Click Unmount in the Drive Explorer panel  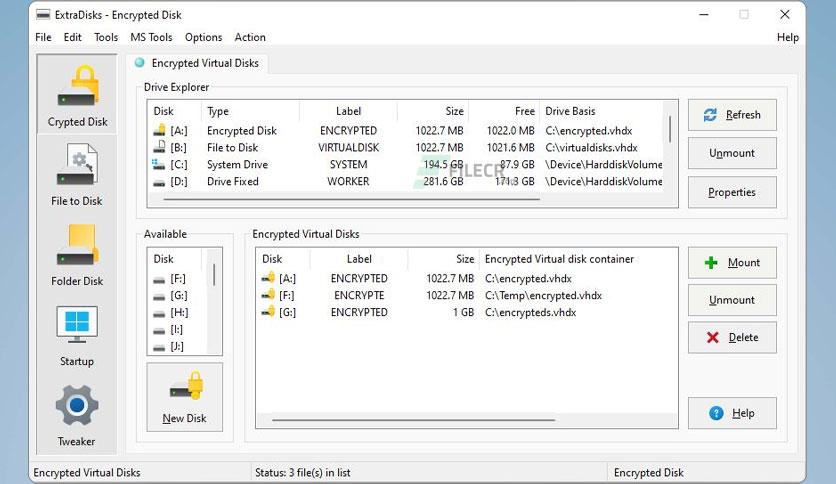click(x=732, y=154)
